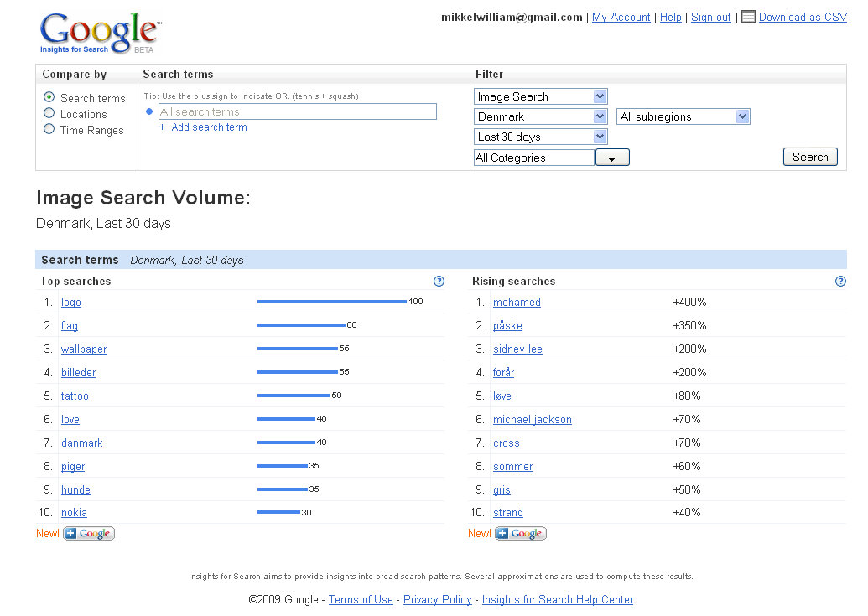868x616 pixels.
Task: Click the CSV spreadsheet icon
Action: (749, 16)
